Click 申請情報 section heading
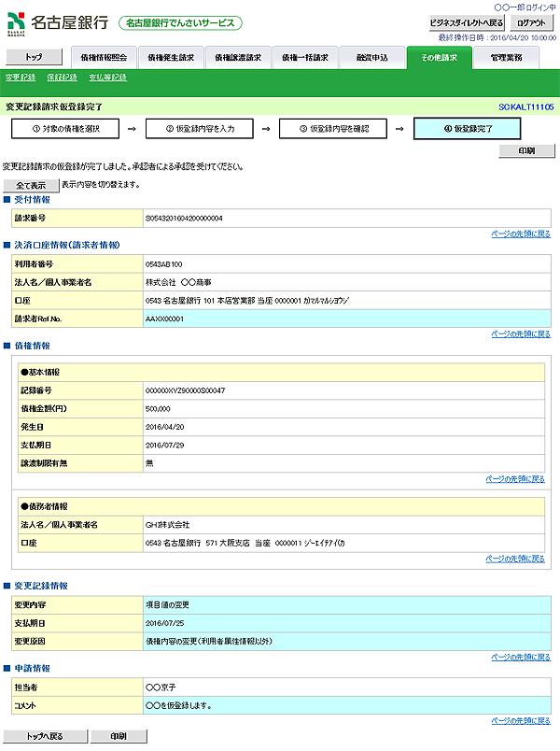This screenshot has width=560, height=751. 32,669
